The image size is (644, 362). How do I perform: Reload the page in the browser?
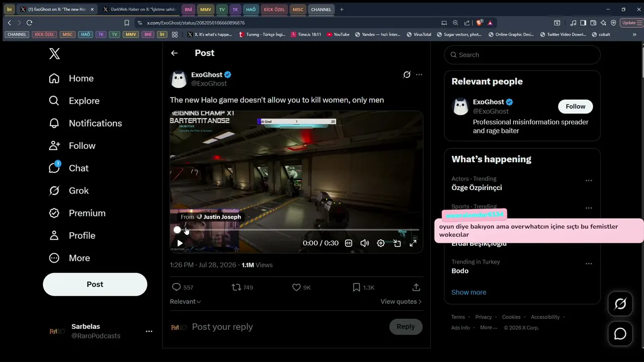(x=29, y=23)
